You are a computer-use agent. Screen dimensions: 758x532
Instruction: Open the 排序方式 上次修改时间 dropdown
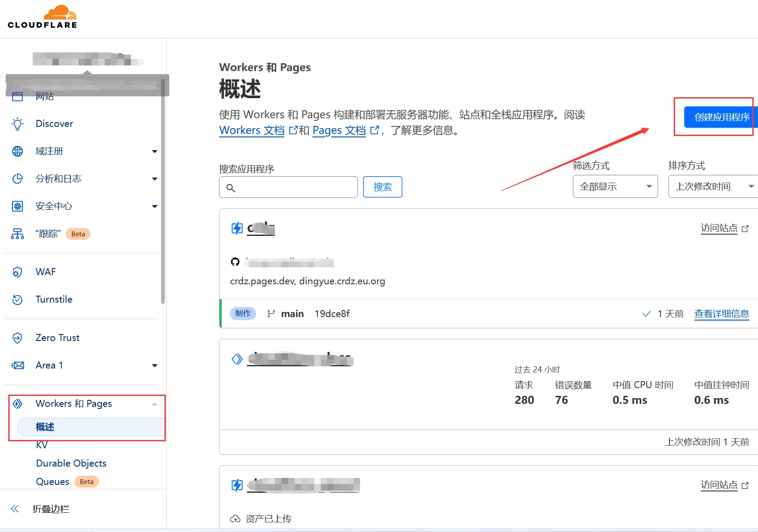713,187
